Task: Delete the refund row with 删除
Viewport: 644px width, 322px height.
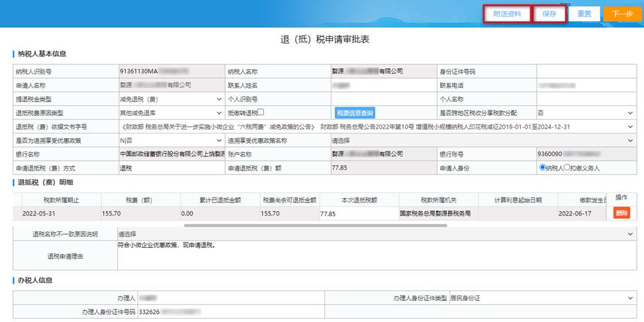Action: click(x=621, y=213)
